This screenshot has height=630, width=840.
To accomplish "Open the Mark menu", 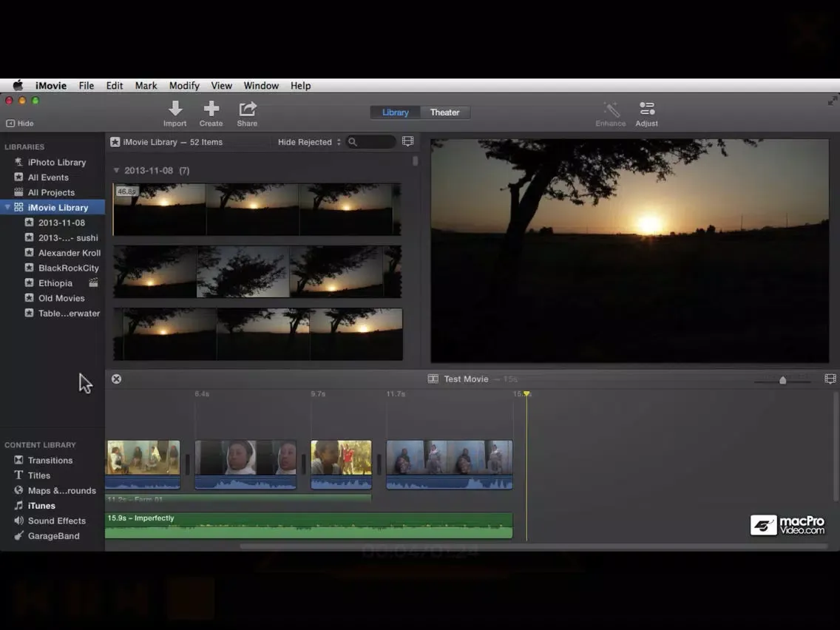I will (146, 86).
